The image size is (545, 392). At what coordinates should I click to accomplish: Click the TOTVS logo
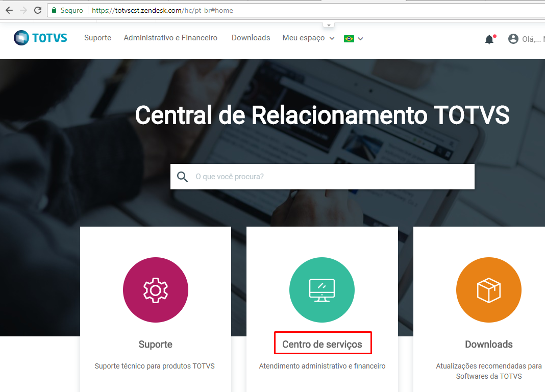point(40,38)
